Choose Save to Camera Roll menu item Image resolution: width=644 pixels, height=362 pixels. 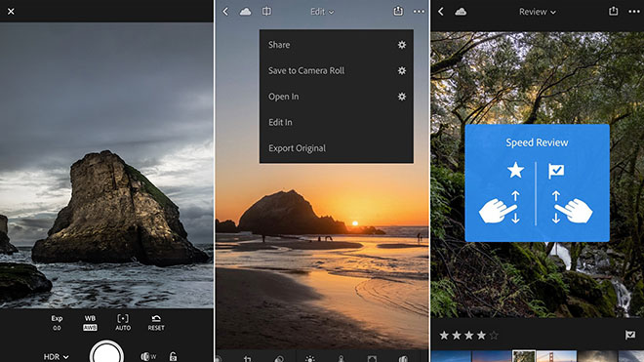pyautogui.click(x=306, y=70)
